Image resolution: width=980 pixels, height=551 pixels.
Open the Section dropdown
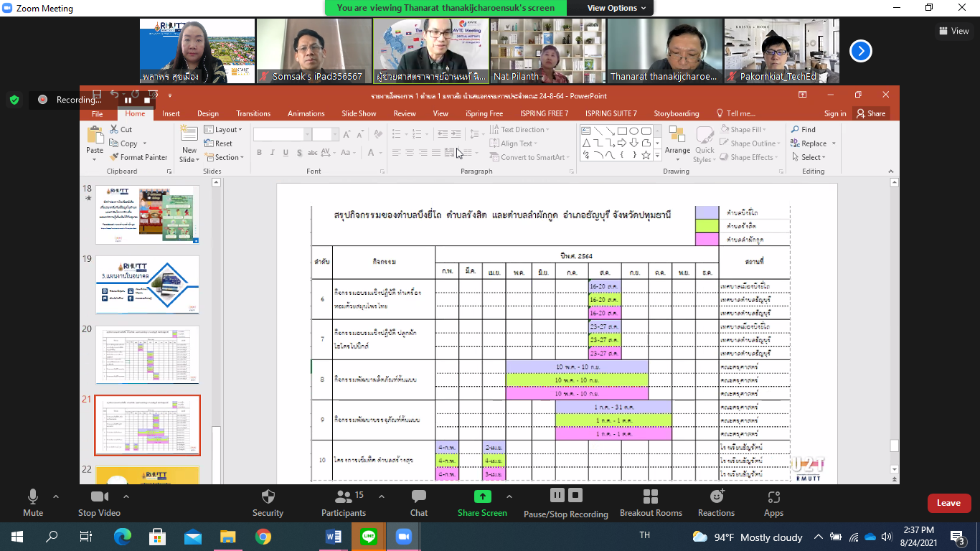click(224, 157)
